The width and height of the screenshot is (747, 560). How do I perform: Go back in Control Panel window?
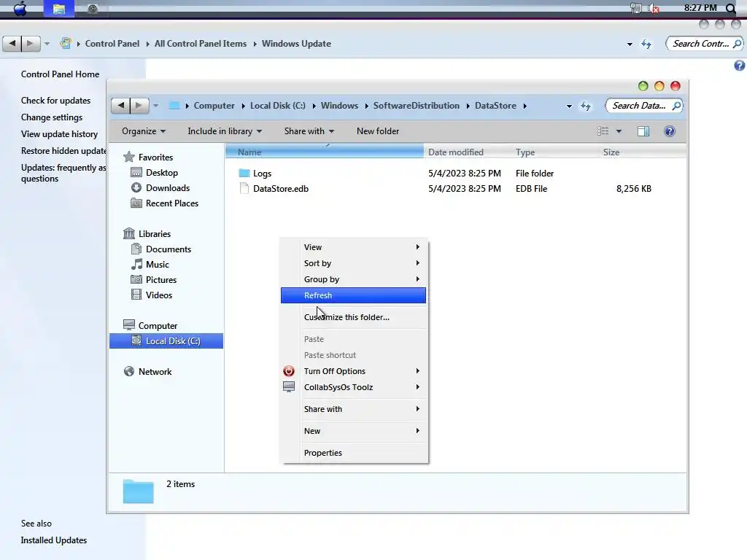(x=12, y=44)
